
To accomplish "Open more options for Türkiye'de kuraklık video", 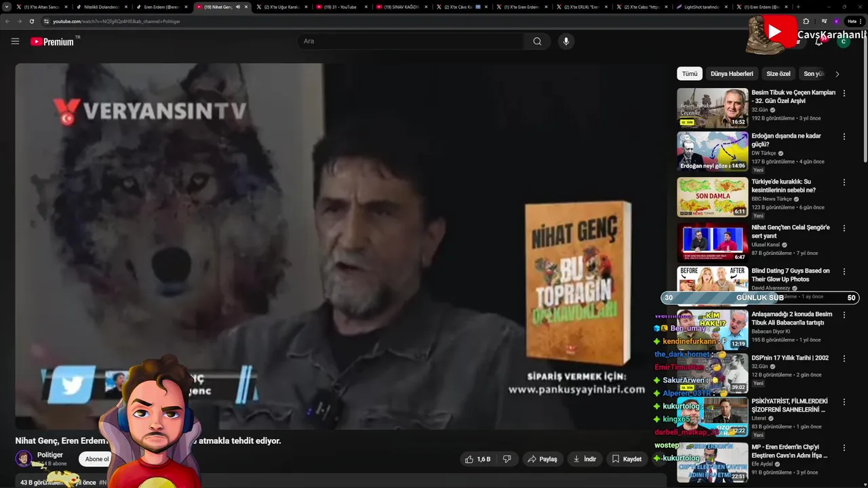I will [x=844, y=182].
